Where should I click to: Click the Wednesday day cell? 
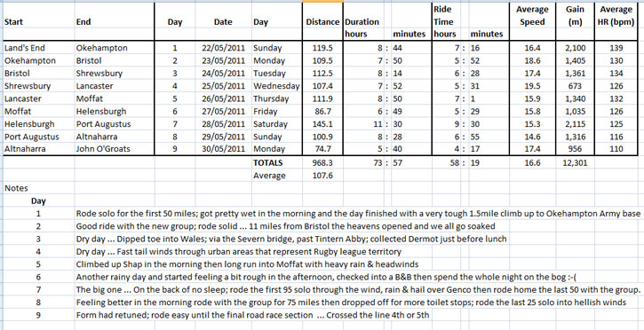[277, 86]
